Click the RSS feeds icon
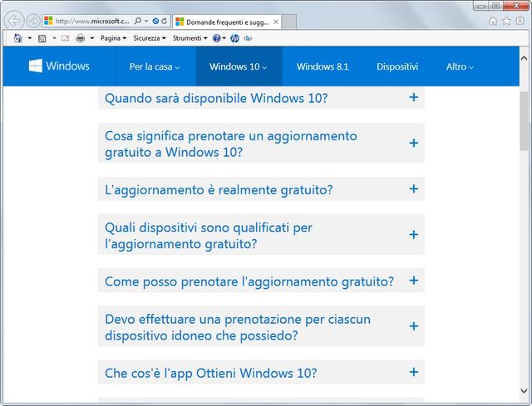 [42, 38]
